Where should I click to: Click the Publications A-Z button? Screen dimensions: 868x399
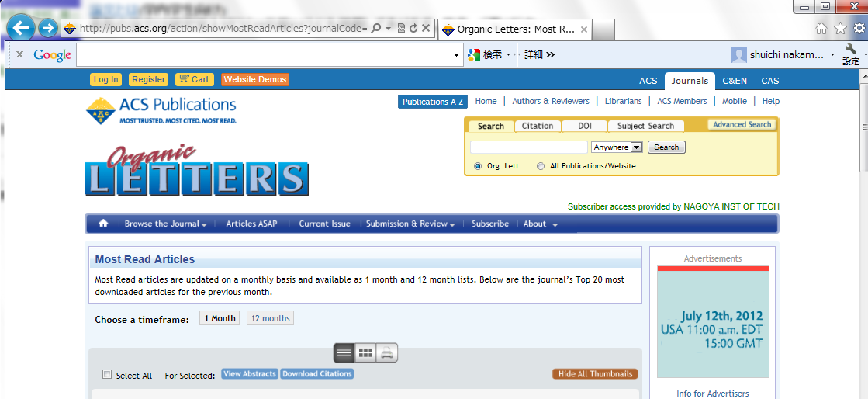click(433, 102)
